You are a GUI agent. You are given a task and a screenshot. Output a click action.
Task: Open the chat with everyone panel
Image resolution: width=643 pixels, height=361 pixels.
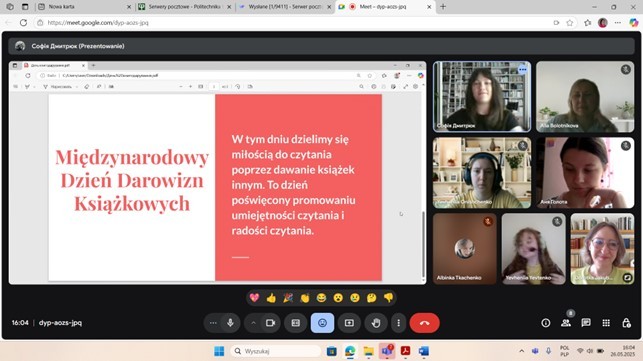[586, 323]
